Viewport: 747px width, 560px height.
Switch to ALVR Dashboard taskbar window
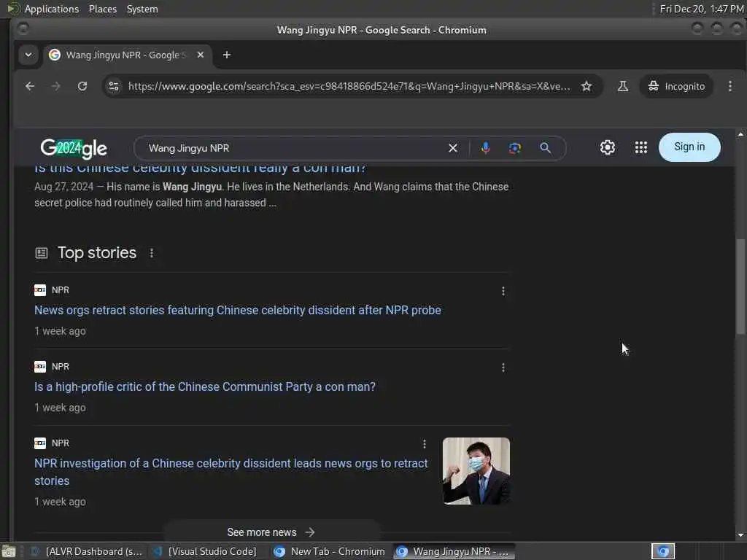88,551
